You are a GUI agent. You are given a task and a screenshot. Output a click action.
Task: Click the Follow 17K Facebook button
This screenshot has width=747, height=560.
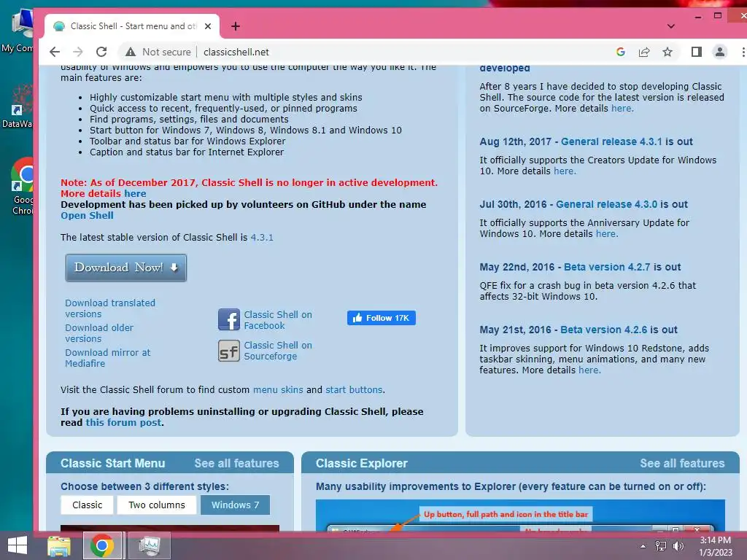point(381,318)
